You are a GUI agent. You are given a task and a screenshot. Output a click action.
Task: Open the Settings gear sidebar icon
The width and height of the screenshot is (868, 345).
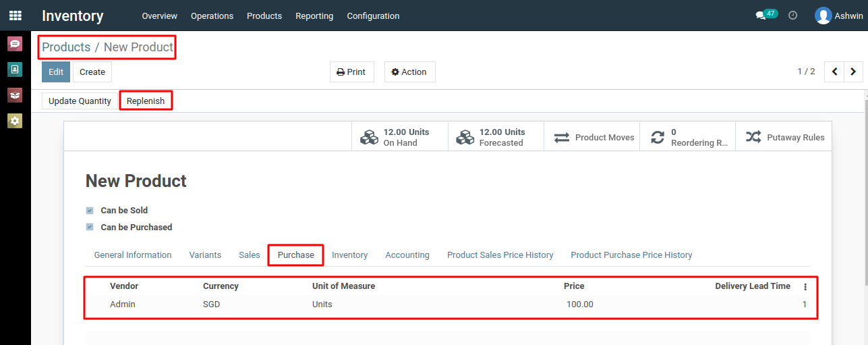15,121
